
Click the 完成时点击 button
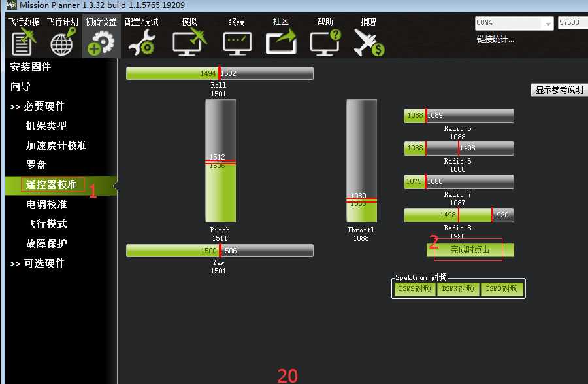(470, 250)
